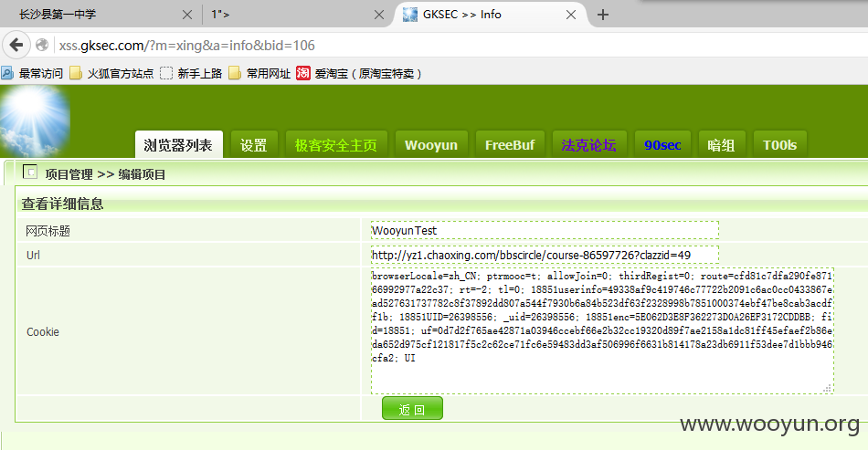The image size is (868, 450).
Task: Click the 最常访问 bookmark icon
Action: 7,73
